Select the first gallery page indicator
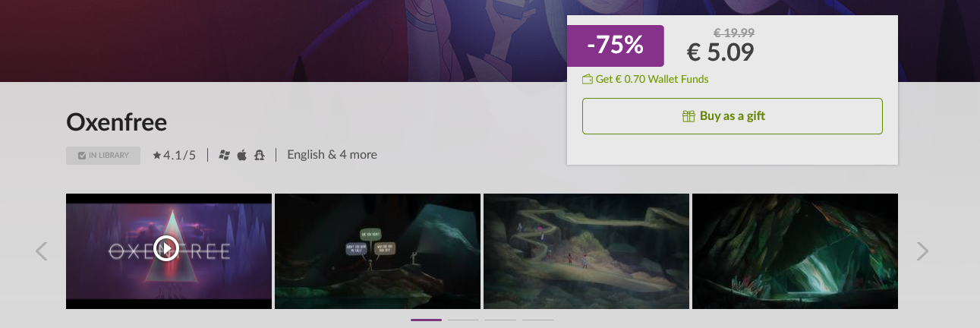980x328 pixels. click(x=426, y=320)
